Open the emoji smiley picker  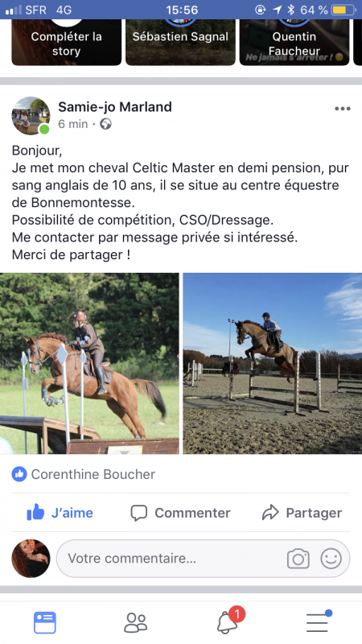pyautogui.click(x=331, y=559)
